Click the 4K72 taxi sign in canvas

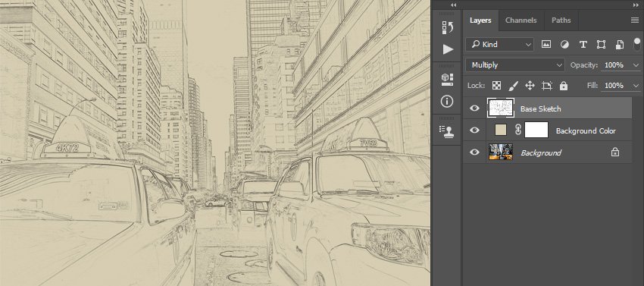[x=67, y=148]
